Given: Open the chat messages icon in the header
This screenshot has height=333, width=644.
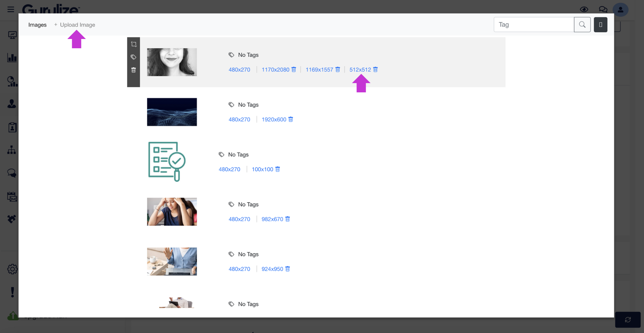Looking at the screenshot, I should (603, 9).
